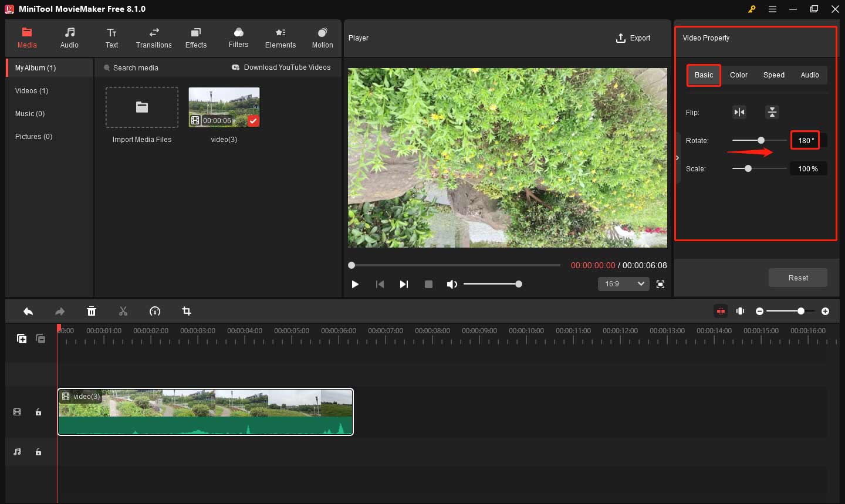
Task: Enter full screen preview
Action: point(660,284)
